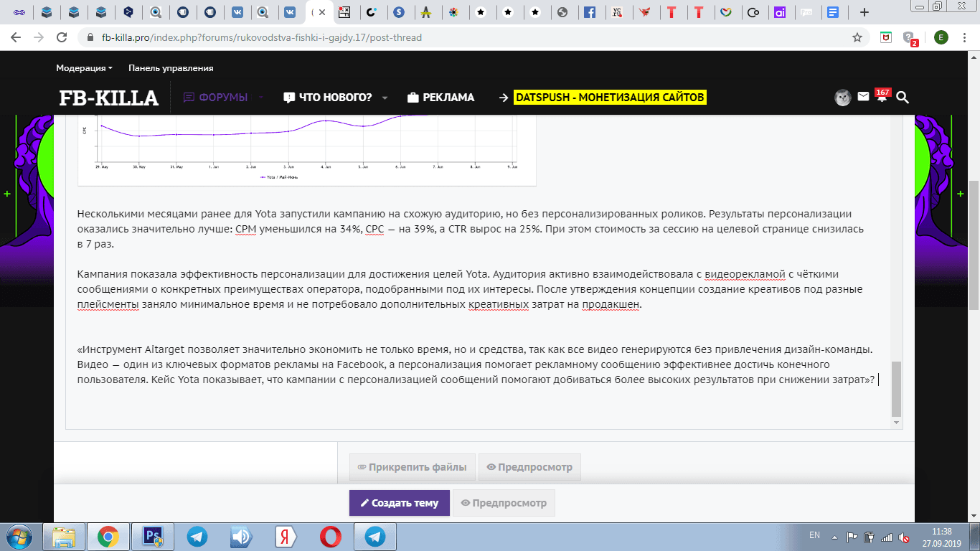
Task: Click the Создать тему button
Action: [x=400, y=503]
